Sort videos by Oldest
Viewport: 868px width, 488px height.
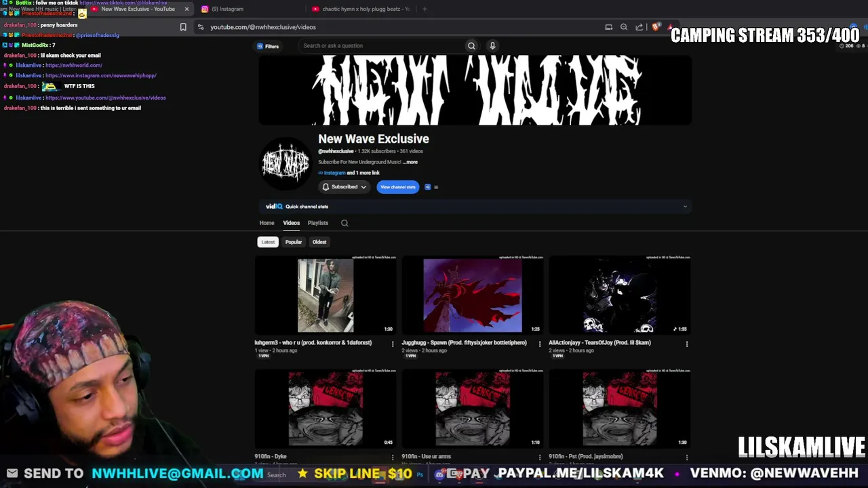(x=319, y=242)
